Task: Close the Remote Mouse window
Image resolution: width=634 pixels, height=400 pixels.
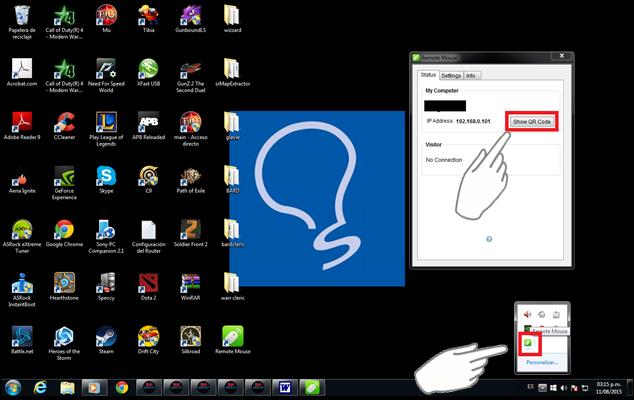Action: click(x=562, y=56)
